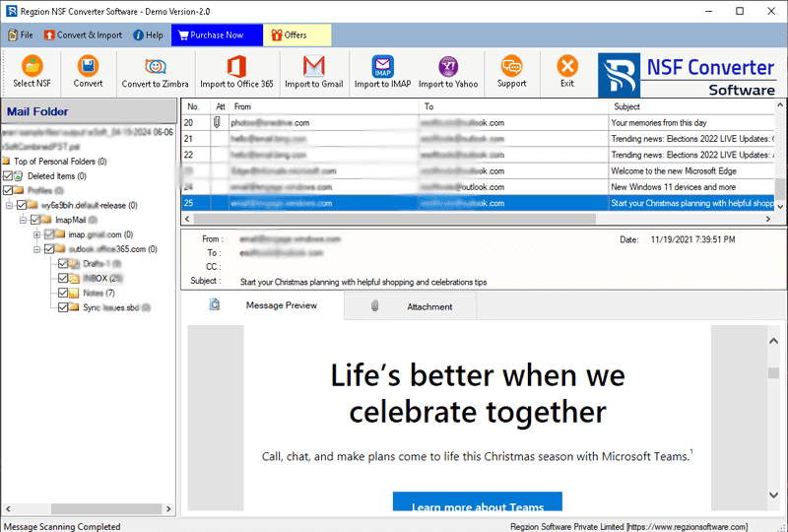Image resolution: width=788 pixels, height=532 pixels.
Task: Click Learn more about Teams button
Action: [477, 506]
